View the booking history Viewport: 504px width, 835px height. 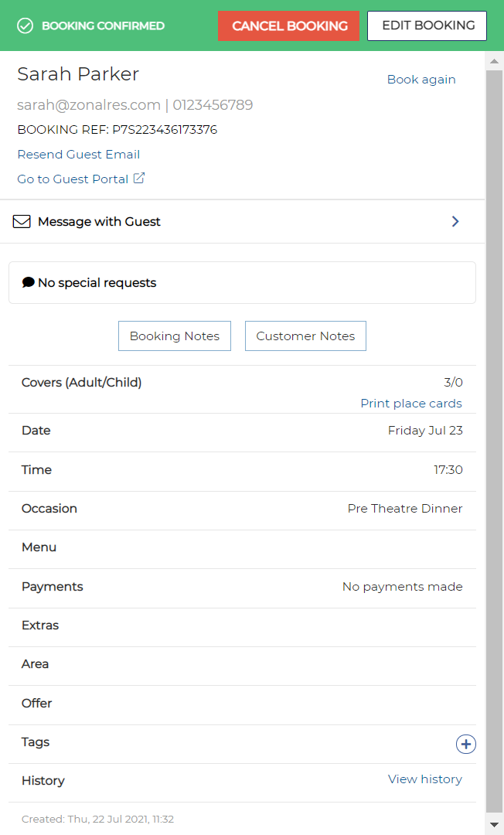(x=424, y=779)
